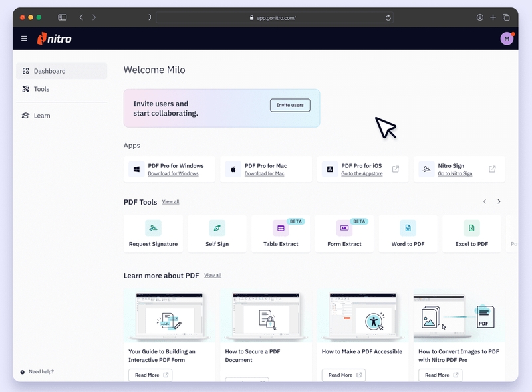
Task: Click the Invite users button
Action: (x=290, y=105)
